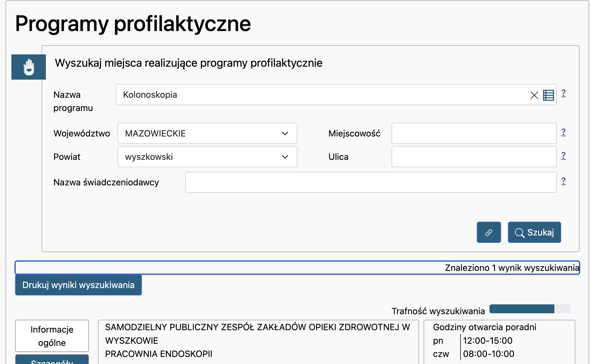Image resolution: width=591 pixels, height=364 pixels.
Task: Click help icon next to Miejscowość field
Action: (x=563, y=132)
